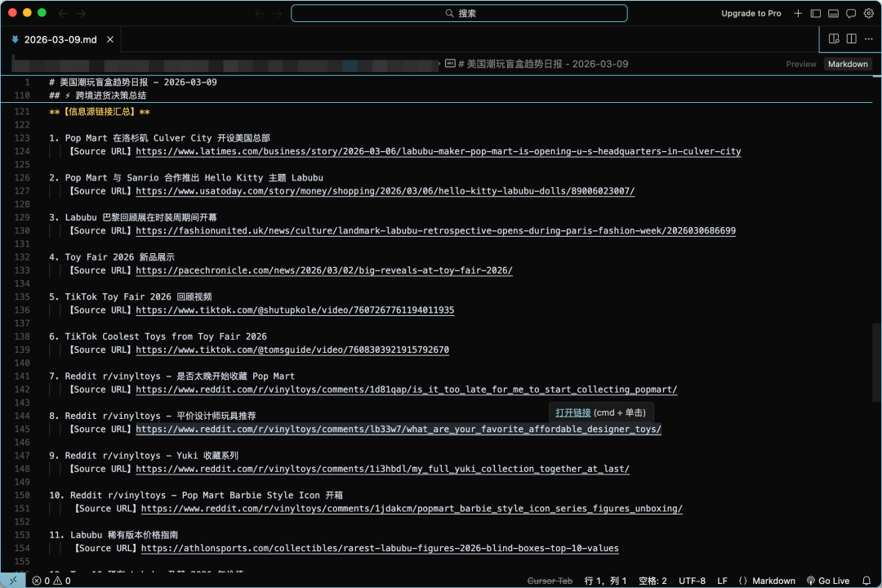
Task: Open the reddit favorite_affordable_designer_toys link
Action: (399, 429)
